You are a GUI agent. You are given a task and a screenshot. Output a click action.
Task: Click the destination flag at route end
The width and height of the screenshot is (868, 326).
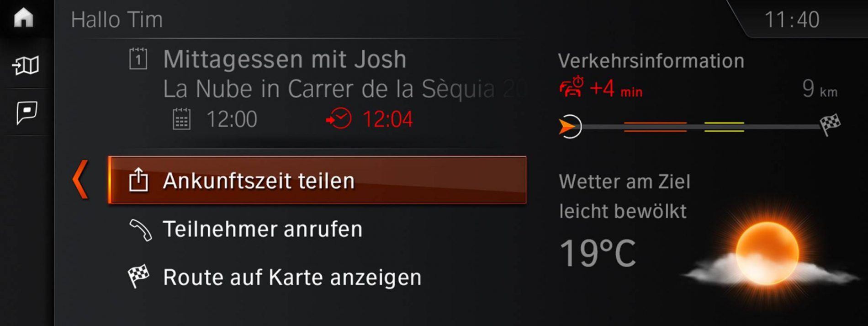point(830,125)
